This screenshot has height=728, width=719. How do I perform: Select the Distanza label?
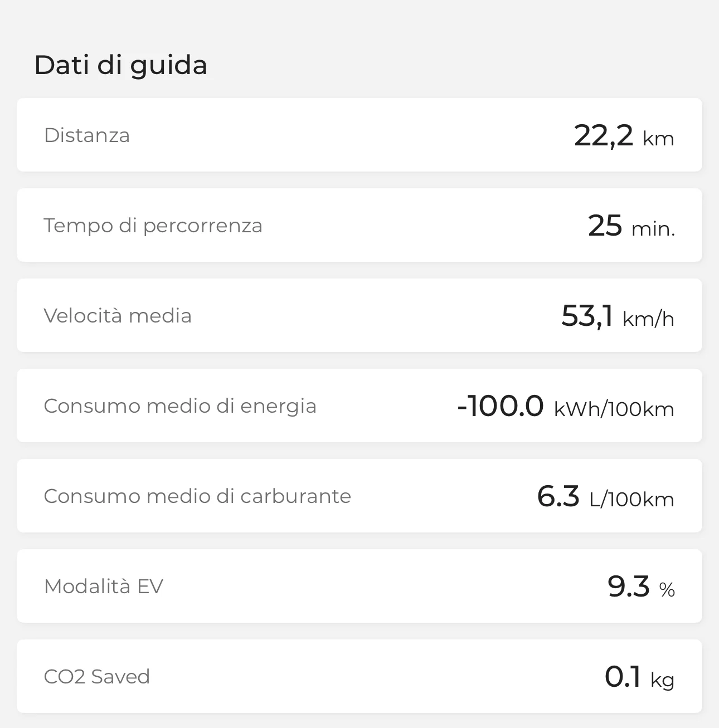[x=87, y=135]
